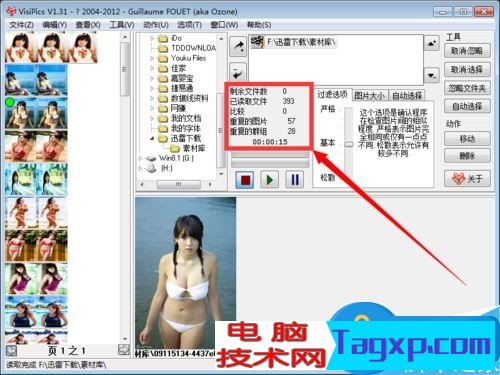
Task: Click the filter strictness slider handle
Action: [349, 144]
